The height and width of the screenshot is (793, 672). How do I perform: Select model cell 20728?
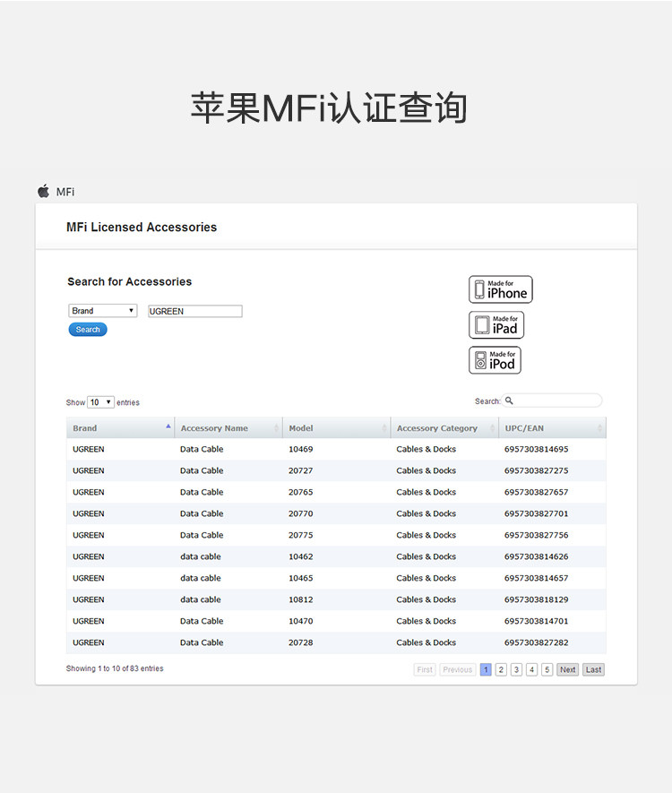[301, 642]
